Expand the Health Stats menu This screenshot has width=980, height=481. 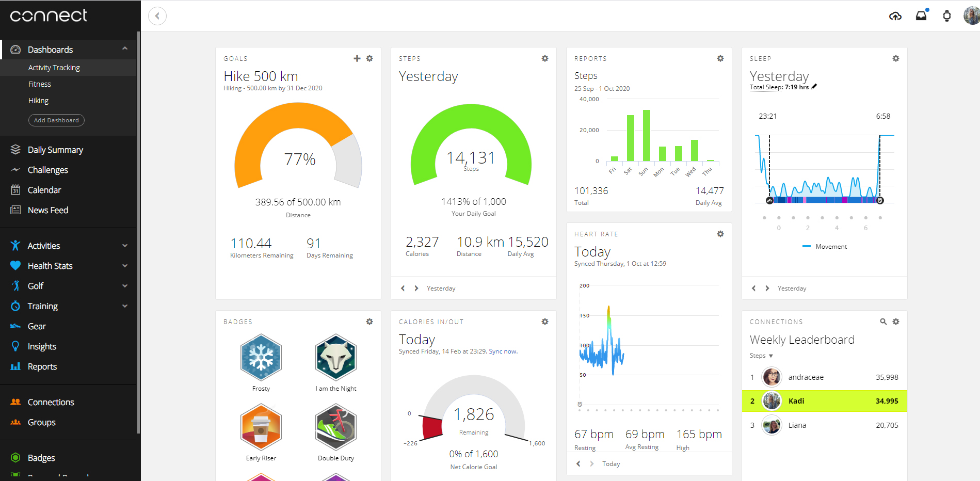[125, 266]
